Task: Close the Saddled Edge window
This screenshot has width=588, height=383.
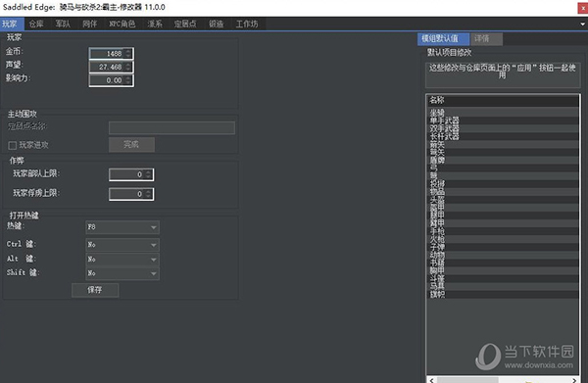Action: (583, 8)
